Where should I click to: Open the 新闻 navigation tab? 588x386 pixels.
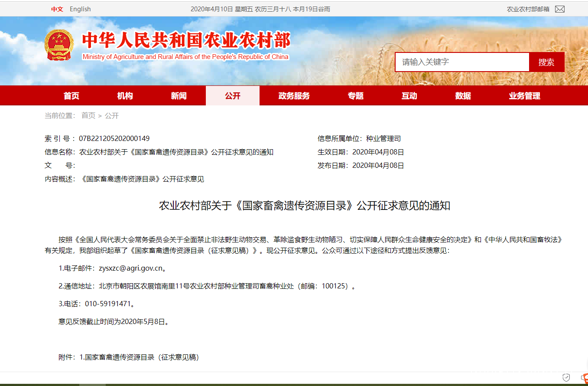click(x=179, y=96)
